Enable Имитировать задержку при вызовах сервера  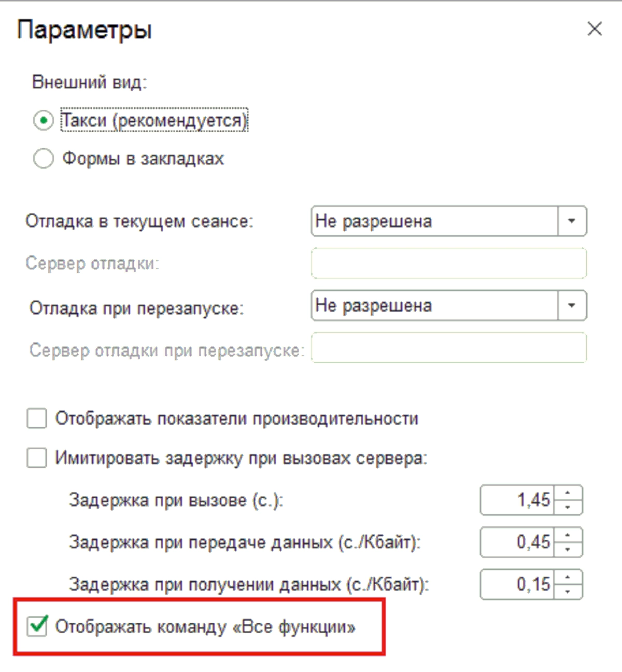tap(37, 458)
